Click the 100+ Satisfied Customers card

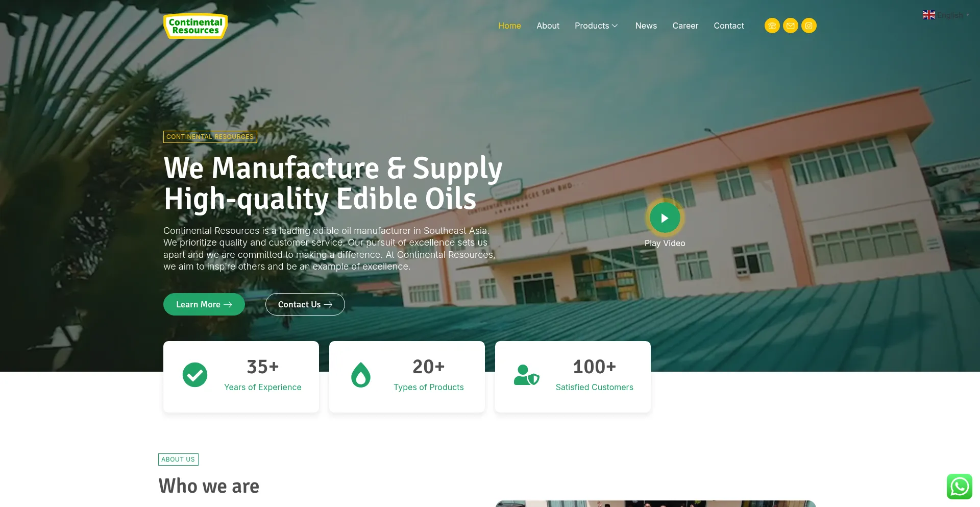click(573, 377)
